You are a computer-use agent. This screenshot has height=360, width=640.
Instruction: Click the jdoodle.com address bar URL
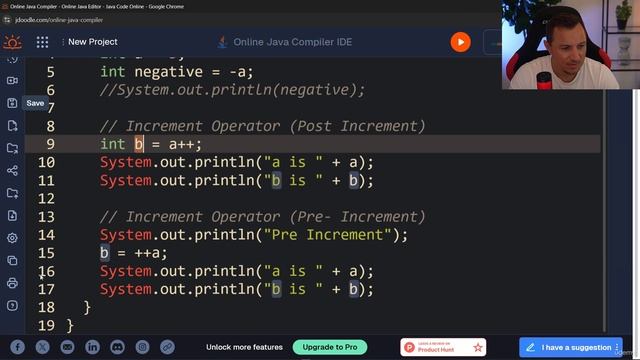coord(59,20)
